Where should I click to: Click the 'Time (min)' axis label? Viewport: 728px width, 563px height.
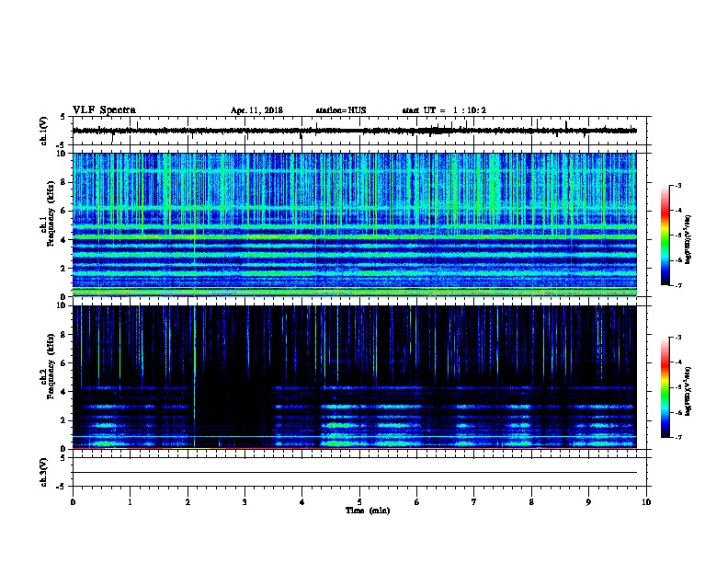coord(368,511)
